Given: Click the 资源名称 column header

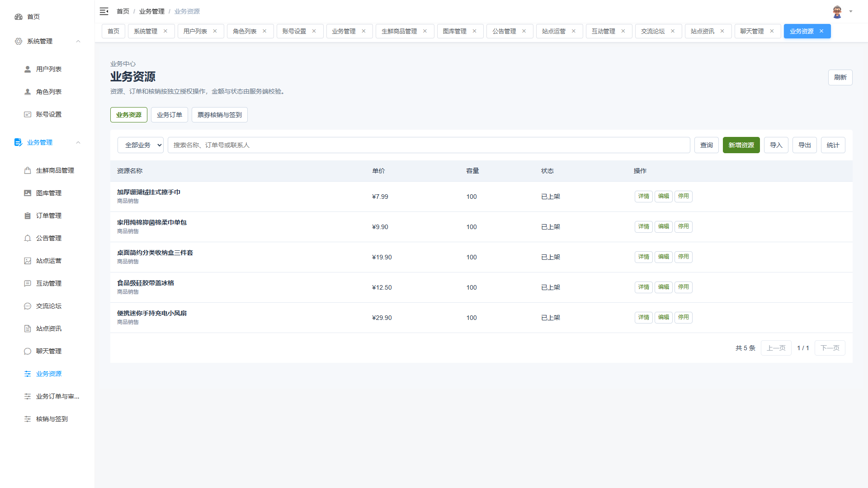Looking at the screenshot, I should [x=130, y=171].
